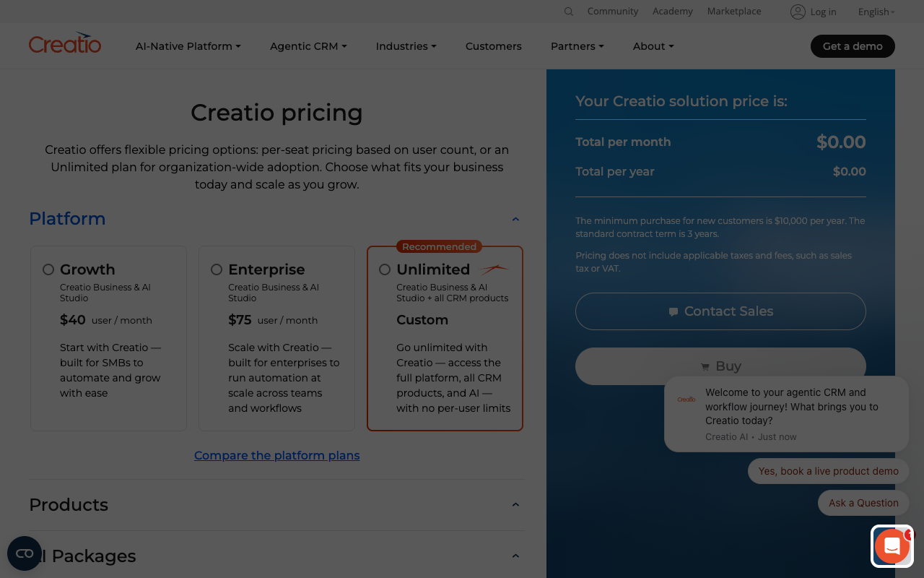Click the Unlimited plan swoosh logo
Image resolution: width=924 pixels, height=578 pixels.
(494, 269)
